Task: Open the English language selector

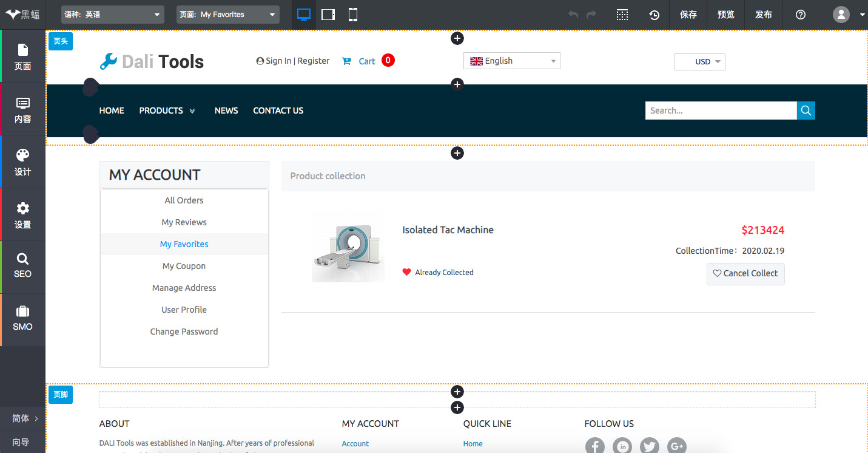Action: click(511, 61)
